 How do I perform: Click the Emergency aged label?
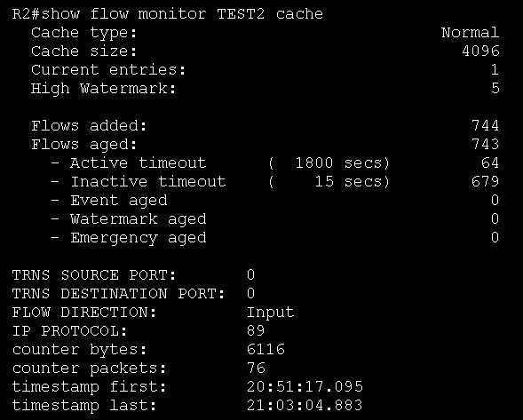point(139,238)
